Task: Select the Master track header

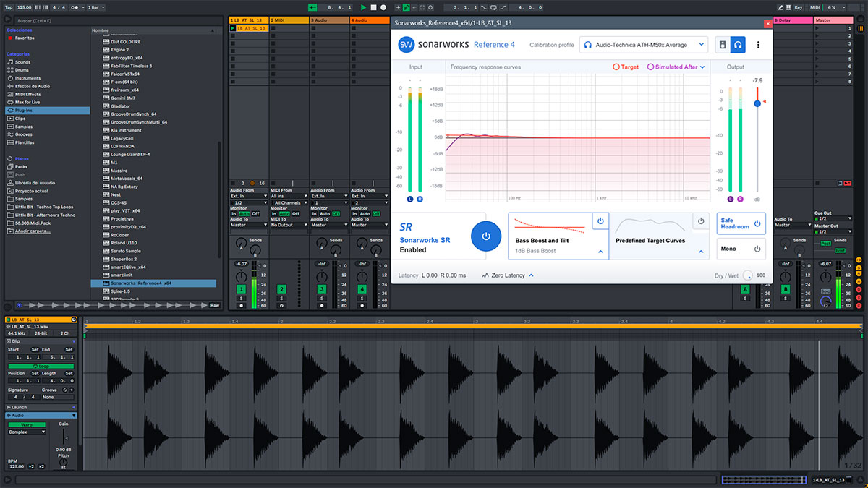Action: (833, 20)
